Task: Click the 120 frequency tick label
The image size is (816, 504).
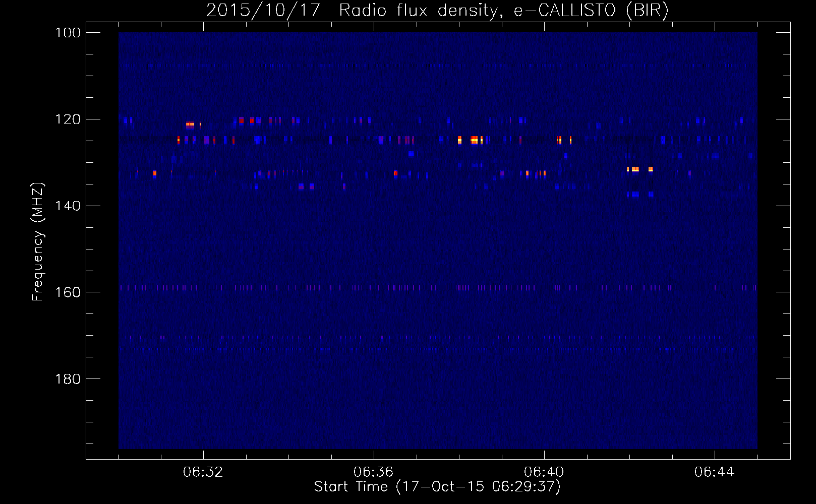Action: coord(68,119)
